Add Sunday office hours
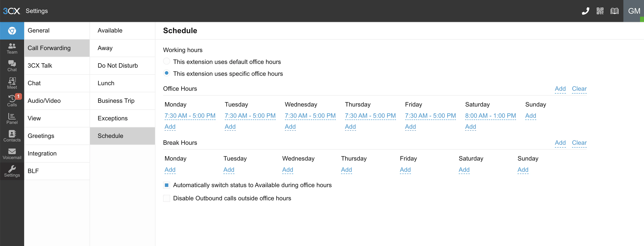Screen dimensions: 644x246 pyautogui.click(x=531, y=116)
